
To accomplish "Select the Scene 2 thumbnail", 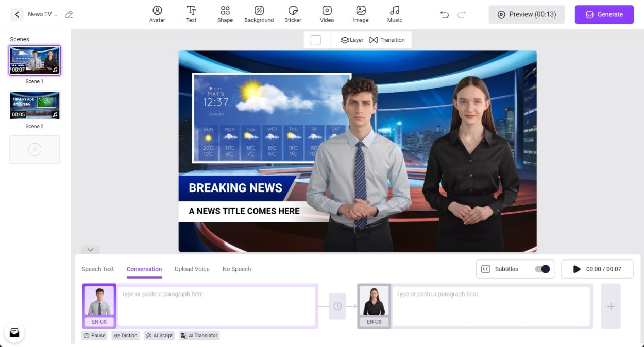I will coord(35,105).
